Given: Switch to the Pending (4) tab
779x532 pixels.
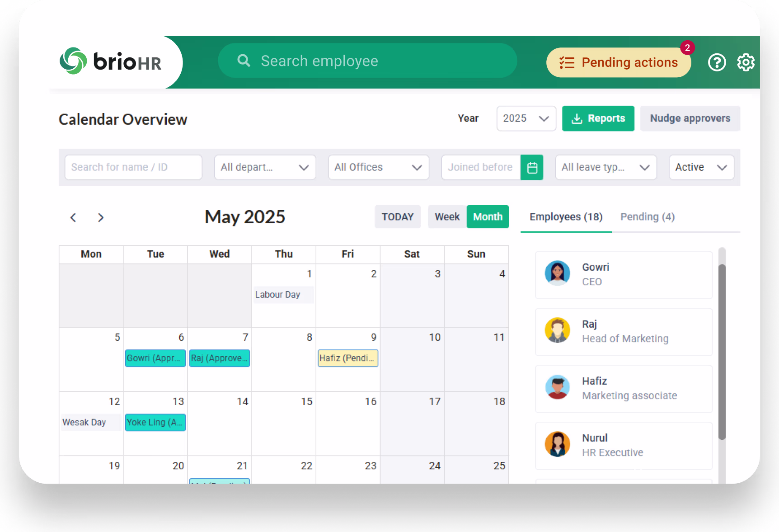Looking at the screenshot, I should click(647, 217).
